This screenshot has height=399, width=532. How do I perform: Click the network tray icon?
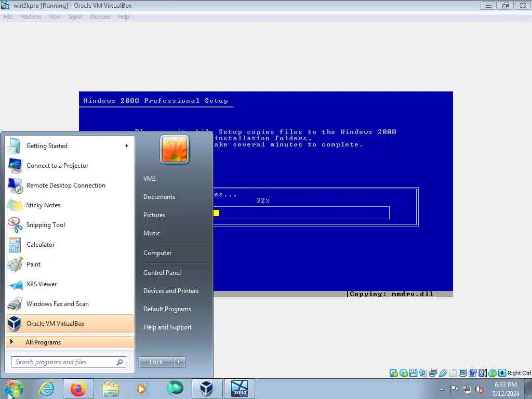(x=467, y=389)
